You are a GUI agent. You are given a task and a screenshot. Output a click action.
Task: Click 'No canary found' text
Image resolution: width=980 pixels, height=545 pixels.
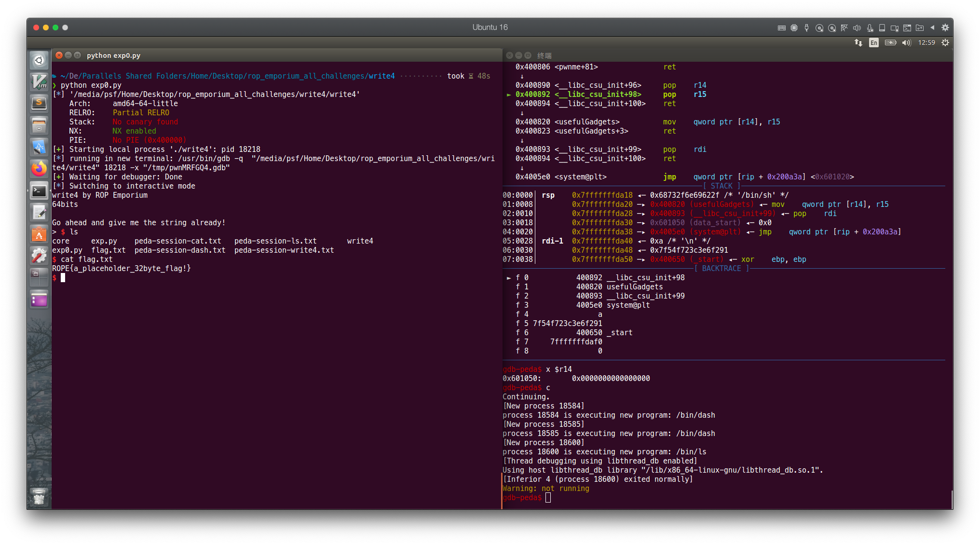point(145,122)
